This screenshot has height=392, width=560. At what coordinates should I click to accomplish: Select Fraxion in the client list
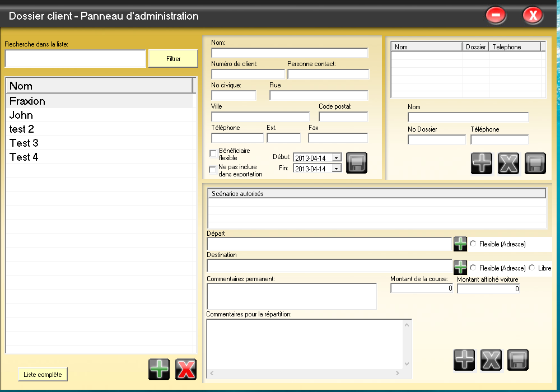(100, 101)
